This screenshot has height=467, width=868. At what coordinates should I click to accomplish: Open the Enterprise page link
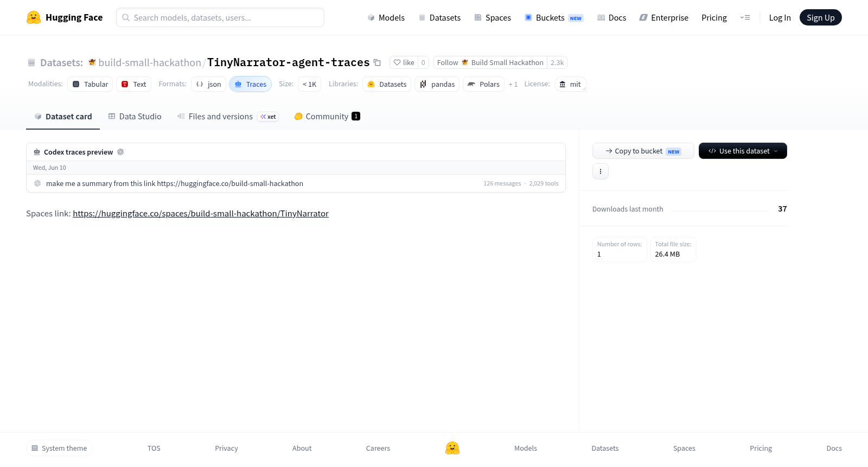tap(663, 17)
